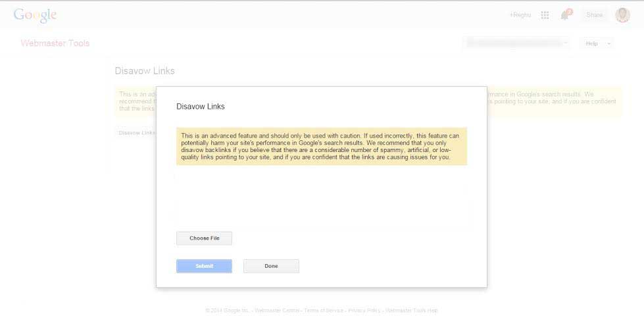Expand the Help dropdown
The height and width of the screenshot is (316, 644).
click(x=597, y=43)
